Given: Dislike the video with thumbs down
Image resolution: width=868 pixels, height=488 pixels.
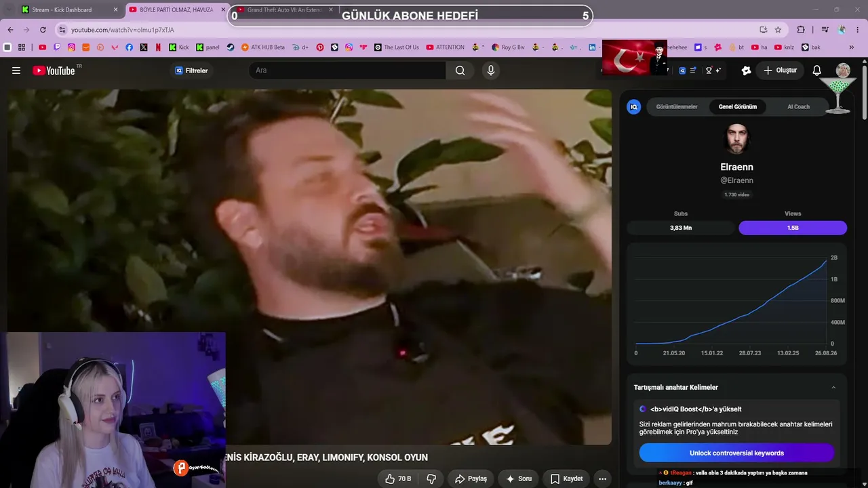Looking at the screenshot, I should click(431, 479).
